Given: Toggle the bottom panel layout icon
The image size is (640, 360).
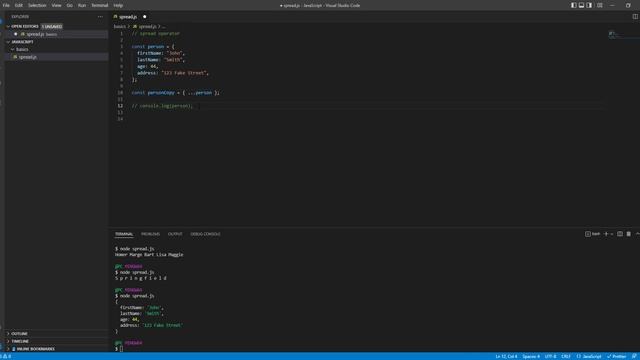Looking at the screenshot, I should (x=581, y=5).
